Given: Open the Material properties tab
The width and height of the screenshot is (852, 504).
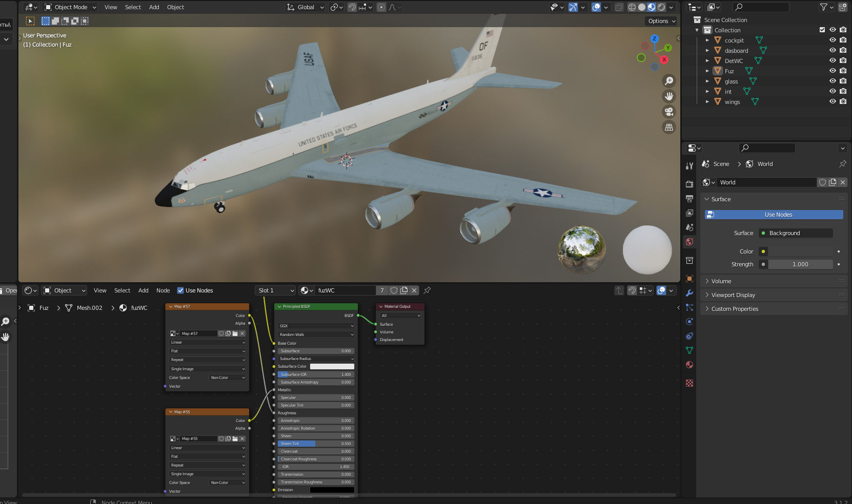Looking at the screenshot, I should pyautogui.click(x=689, y=365).
